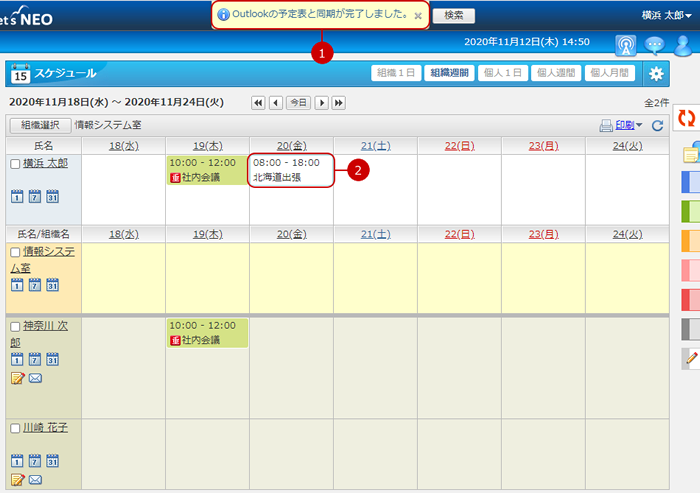Go to next week with double-right arrow
This screenshot has width=700, height=493.
(x=339, y=103)
